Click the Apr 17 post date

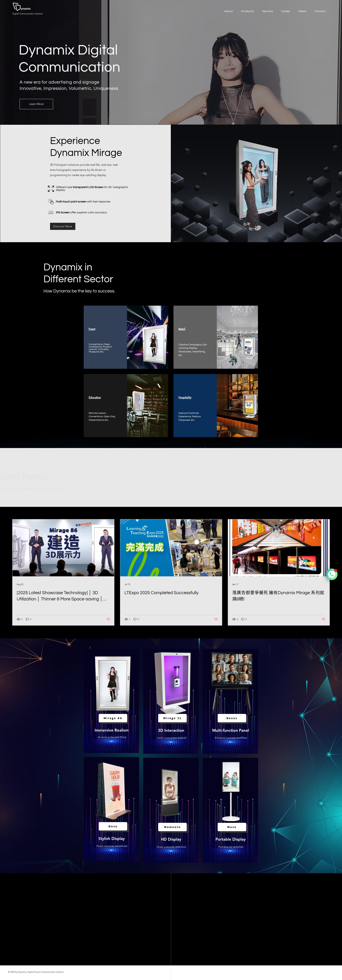coord(235,584)
